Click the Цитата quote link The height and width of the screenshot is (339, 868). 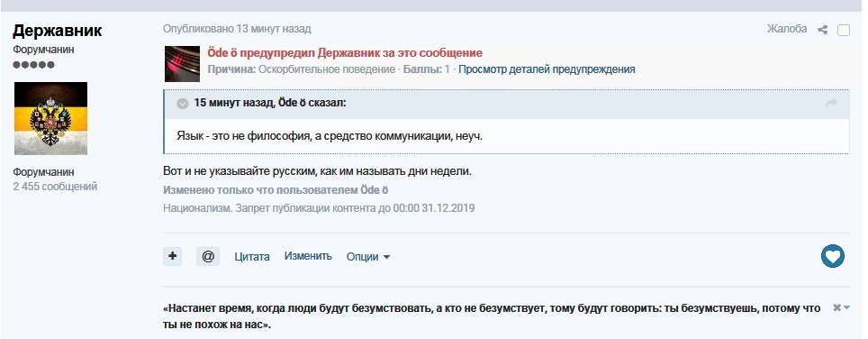click(252, 257)
